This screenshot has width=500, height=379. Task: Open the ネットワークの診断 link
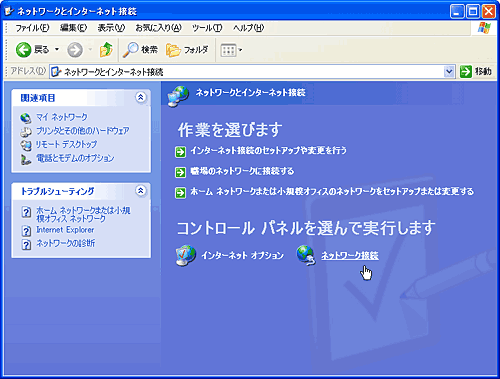(65, 243)
